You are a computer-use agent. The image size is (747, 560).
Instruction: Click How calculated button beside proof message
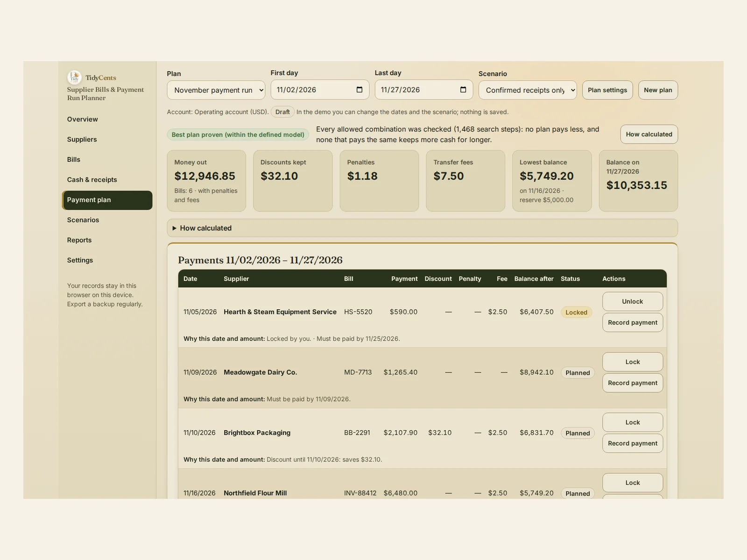pos(649,134)
